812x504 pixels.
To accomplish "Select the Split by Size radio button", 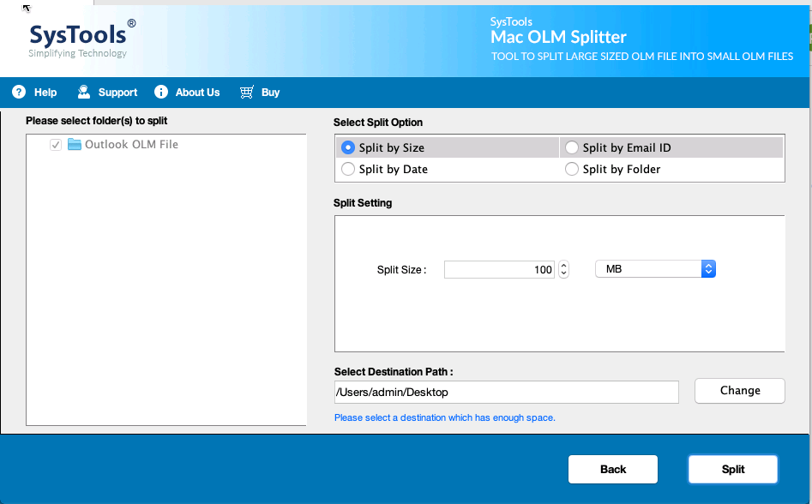I will [348, 147].
